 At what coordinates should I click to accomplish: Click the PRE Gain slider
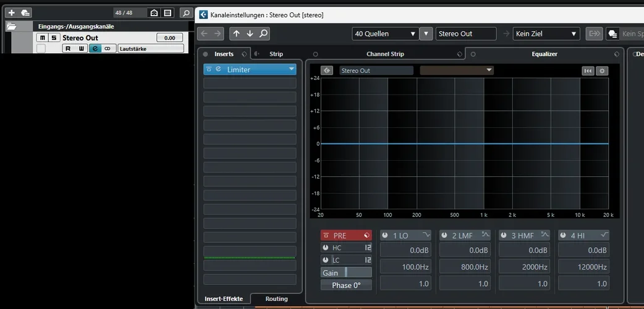346,273
